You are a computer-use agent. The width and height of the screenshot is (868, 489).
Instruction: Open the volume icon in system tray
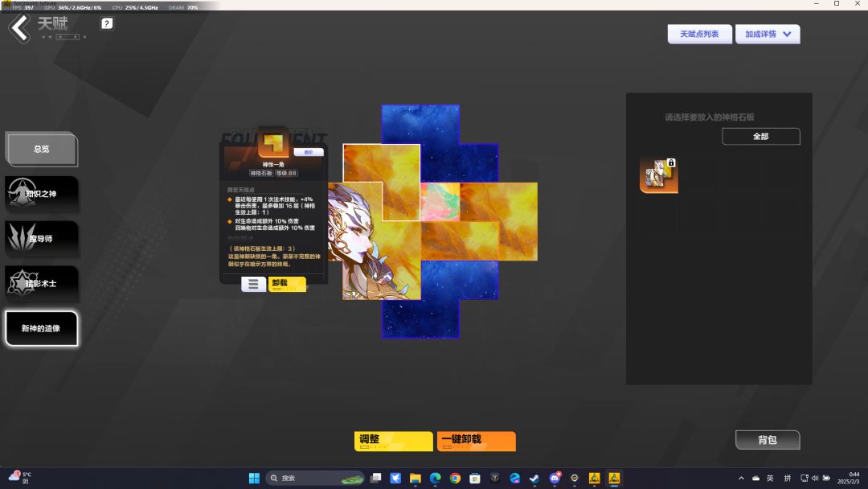815,478
